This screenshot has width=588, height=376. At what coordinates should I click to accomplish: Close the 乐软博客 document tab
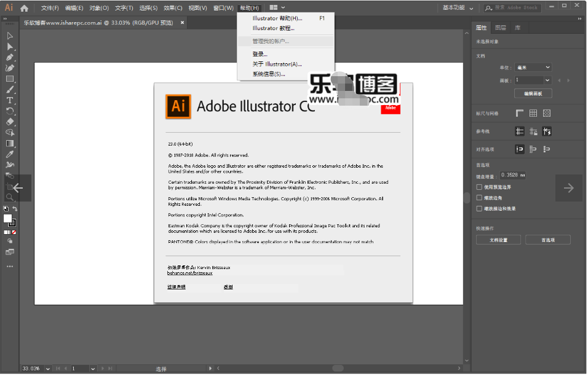click(x=182, y=23)
